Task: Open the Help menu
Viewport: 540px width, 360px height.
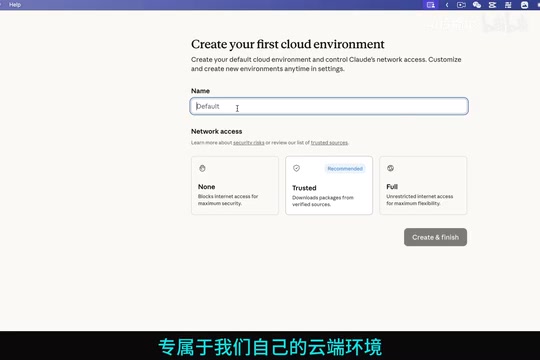Action: 15,4
